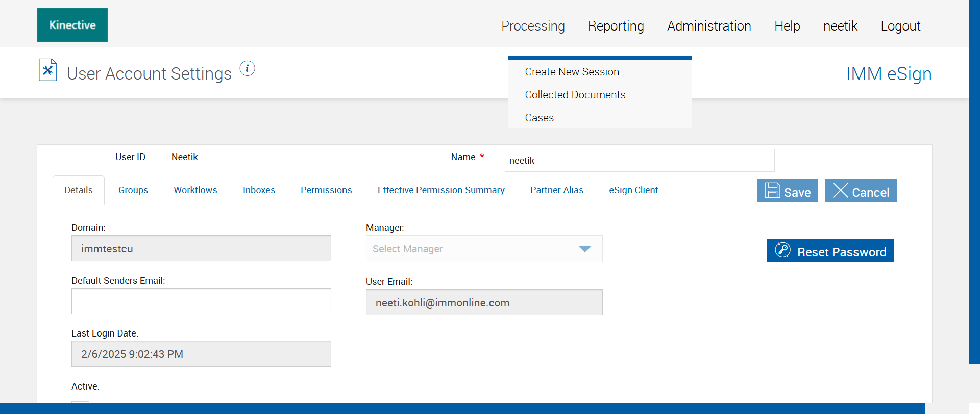Open the Administration menu
Viewport: 980px width, 414px height.
pyautogui.click(x=709, y=26)
